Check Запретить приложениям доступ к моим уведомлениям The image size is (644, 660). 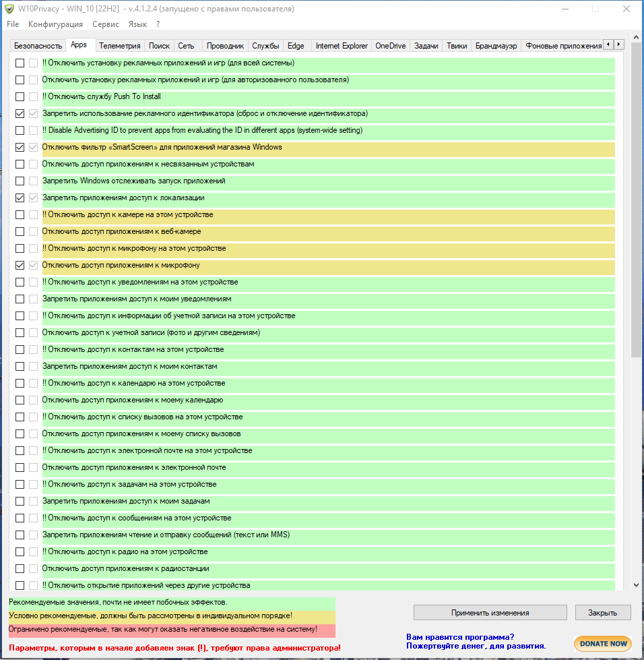click(20, 299)
